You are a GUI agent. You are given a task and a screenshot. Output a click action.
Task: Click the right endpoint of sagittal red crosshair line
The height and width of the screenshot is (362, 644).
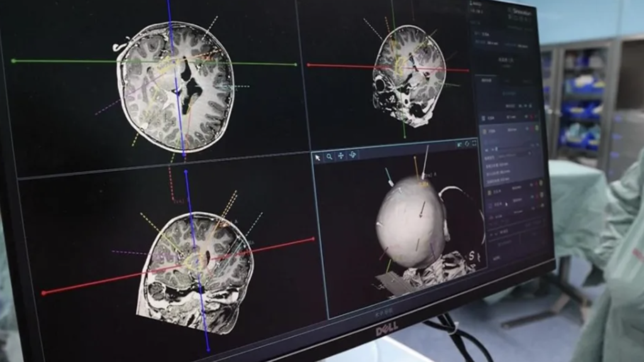click(x=467, y=70)
